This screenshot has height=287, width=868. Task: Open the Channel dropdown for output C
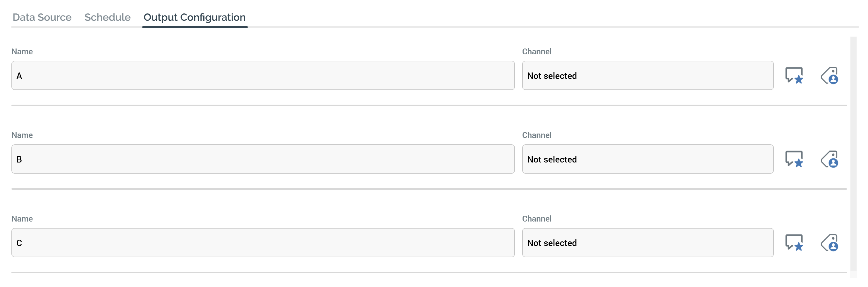click(647, 243)
